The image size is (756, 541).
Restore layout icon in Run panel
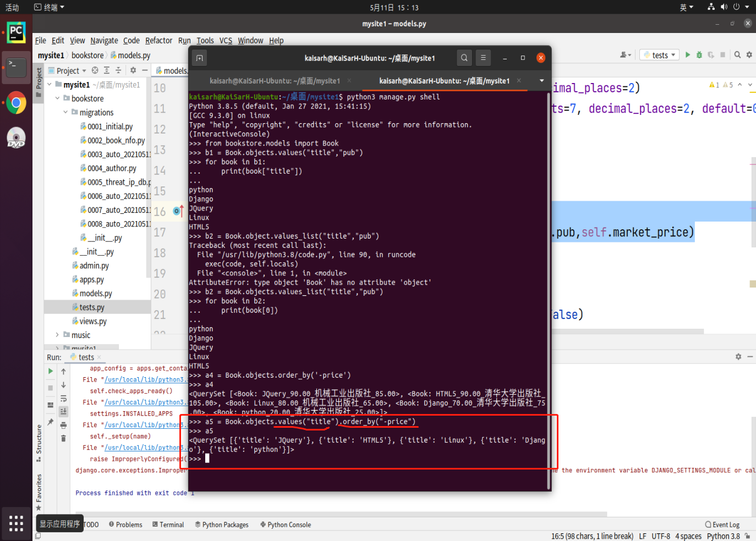[50, 405]
